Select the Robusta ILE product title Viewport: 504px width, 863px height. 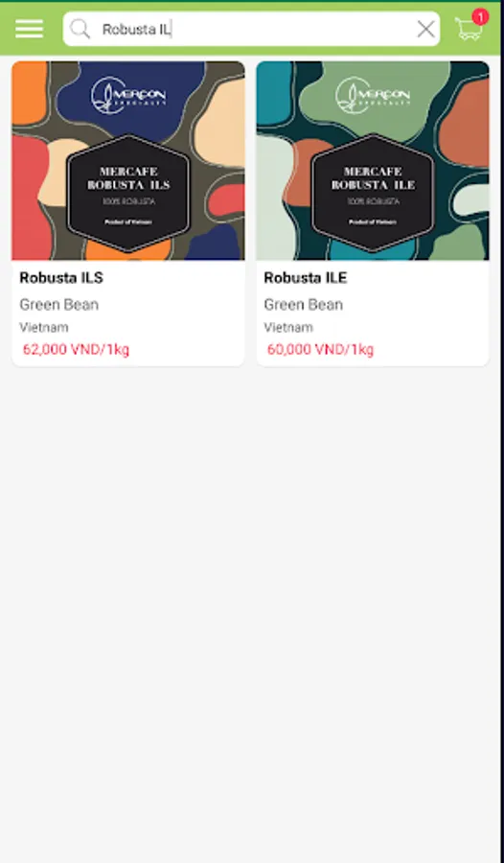tap(306, 278)
